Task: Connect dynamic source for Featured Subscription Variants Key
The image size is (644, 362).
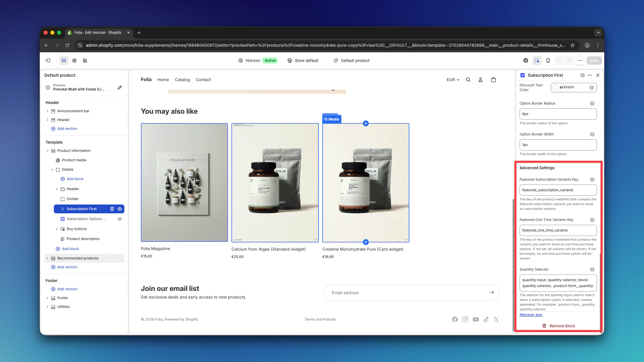Action: point(592,180)
